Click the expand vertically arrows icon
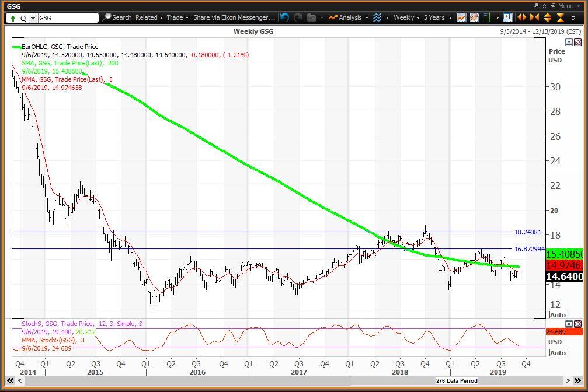Viewport: 588px width, 392px height. point(548,17)
